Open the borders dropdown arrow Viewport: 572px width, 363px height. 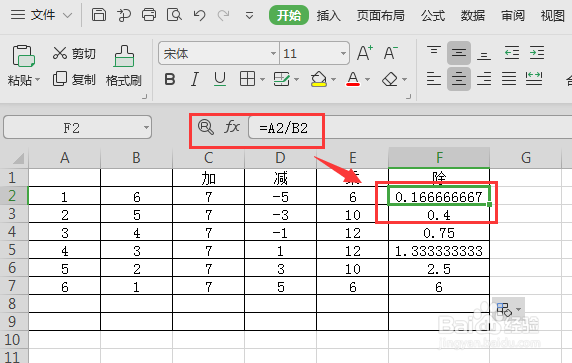pyautogui.click(x=263, y=79)
